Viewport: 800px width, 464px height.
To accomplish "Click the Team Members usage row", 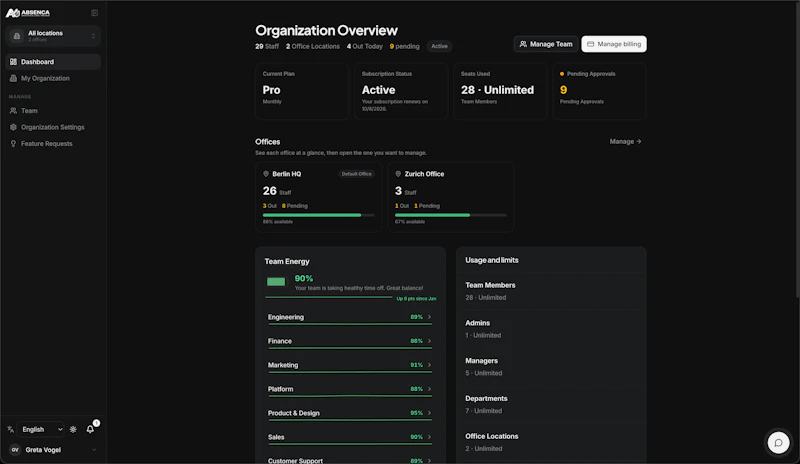I will coord(551,291).
